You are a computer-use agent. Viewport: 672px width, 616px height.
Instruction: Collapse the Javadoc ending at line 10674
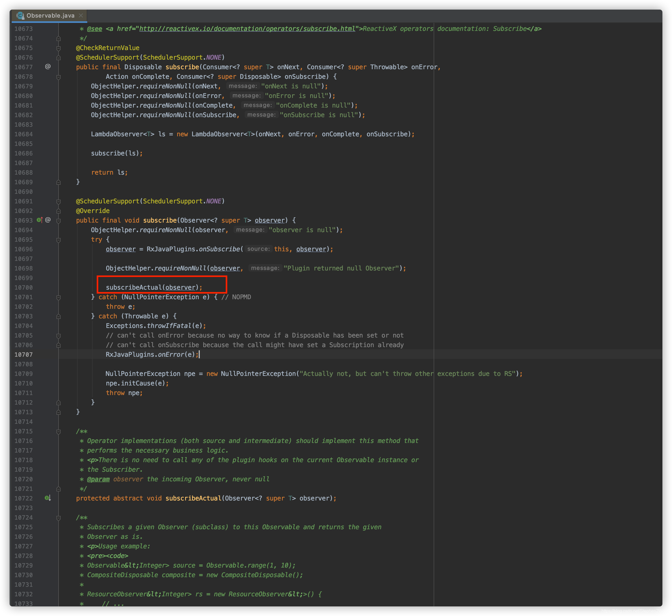pyautogui.click(x=58, y=38)
